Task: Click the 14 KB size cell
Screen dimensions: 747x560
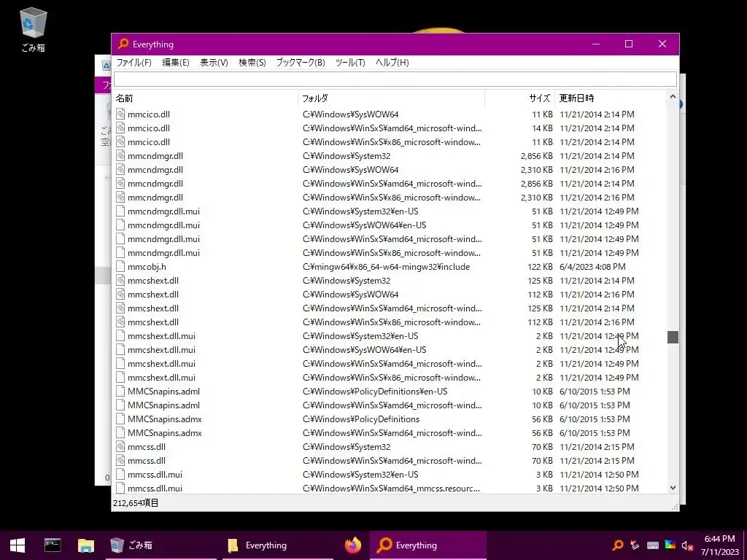Action: 542,128
